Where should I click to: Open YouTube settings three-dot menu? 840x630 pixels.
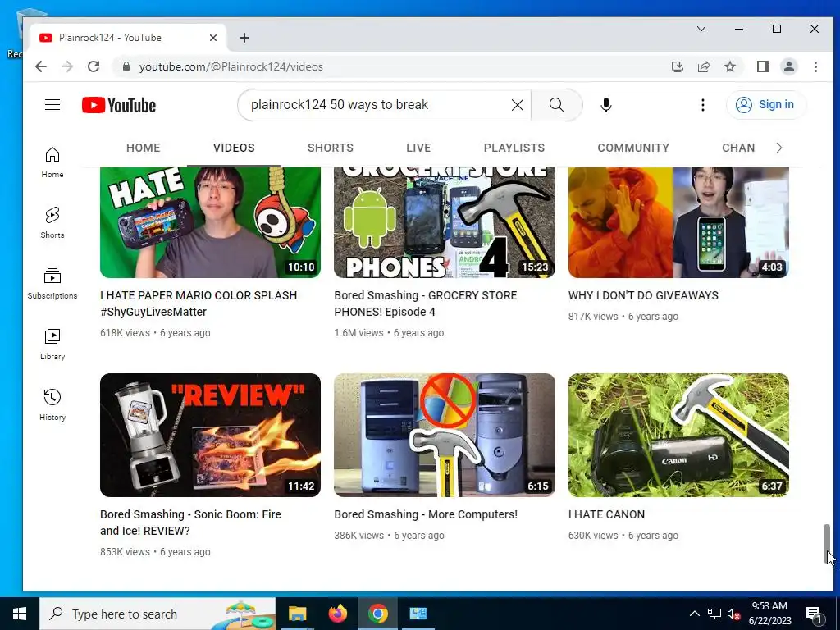703,105
